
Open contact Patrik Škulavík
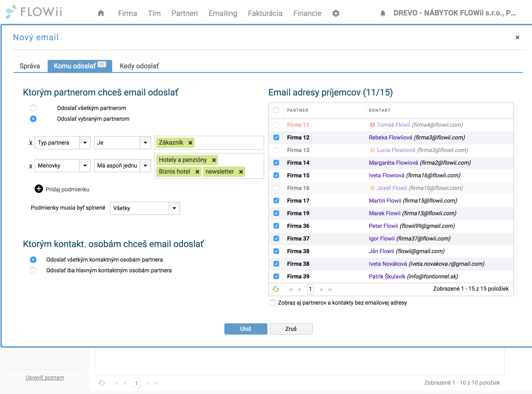pyautogui.click(x=387, y=276)
